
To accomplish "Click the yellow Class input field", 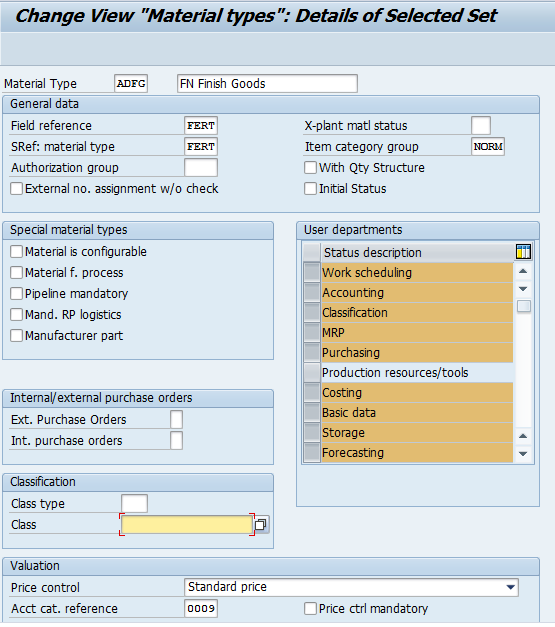I will [x=187, y=524].
